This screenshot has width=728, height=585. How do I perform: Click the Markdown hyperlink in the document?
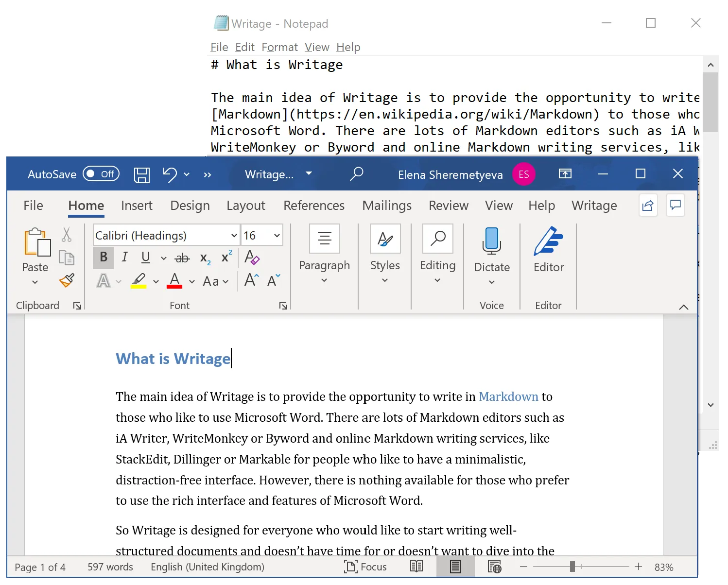[x=508, y=396]
